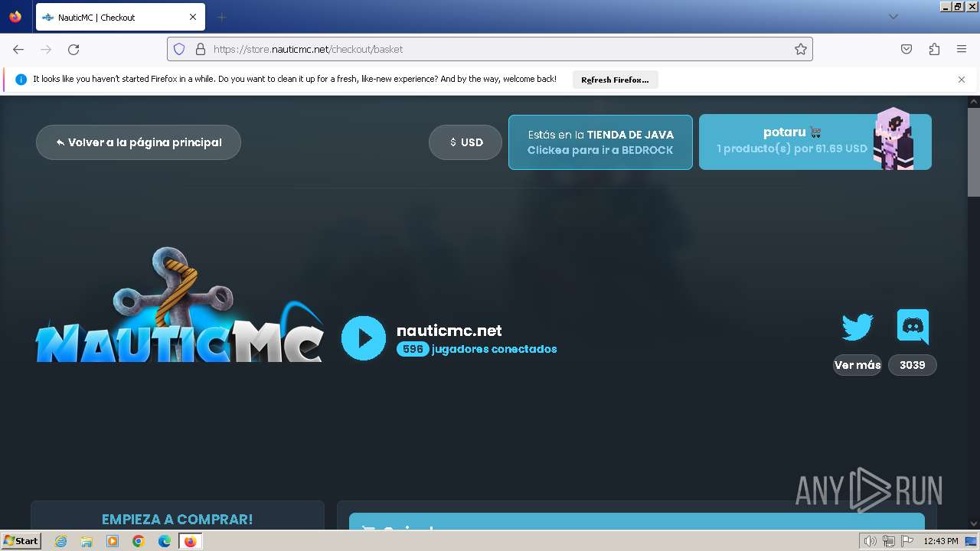Click the Ver más pill
This screenshot has width=980, height=551.
click(x=857, y=365)
